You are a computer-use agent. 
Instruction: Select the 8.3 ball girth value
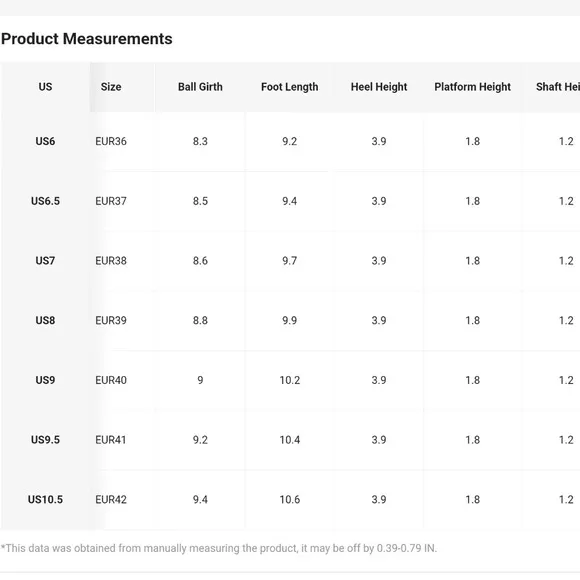click(x=200, y=141)
